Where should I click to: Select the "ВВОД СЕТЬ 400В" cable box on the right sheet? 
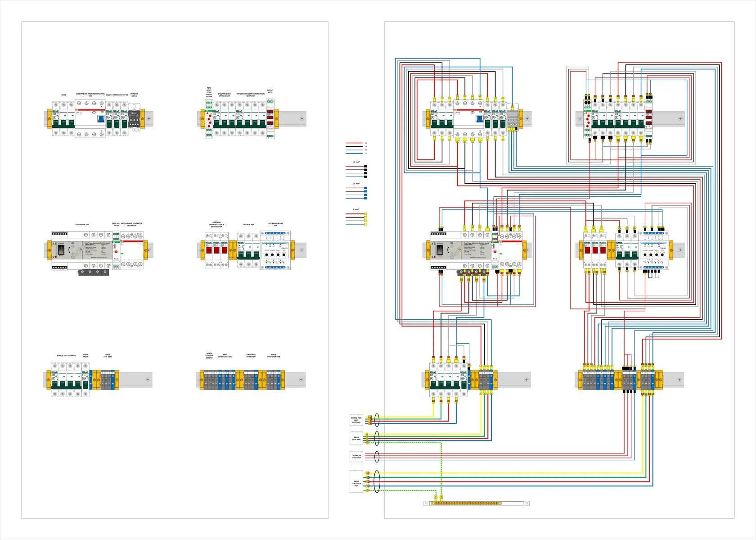356,438
